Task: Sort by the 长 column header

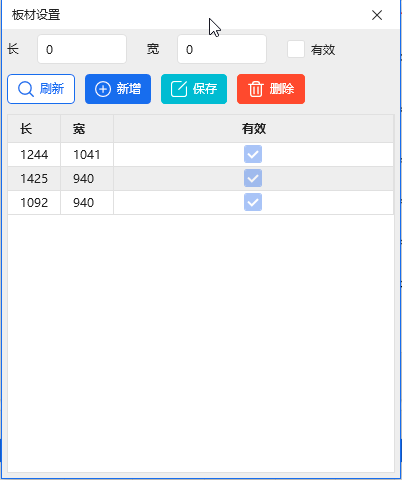Action: point(34,129)
